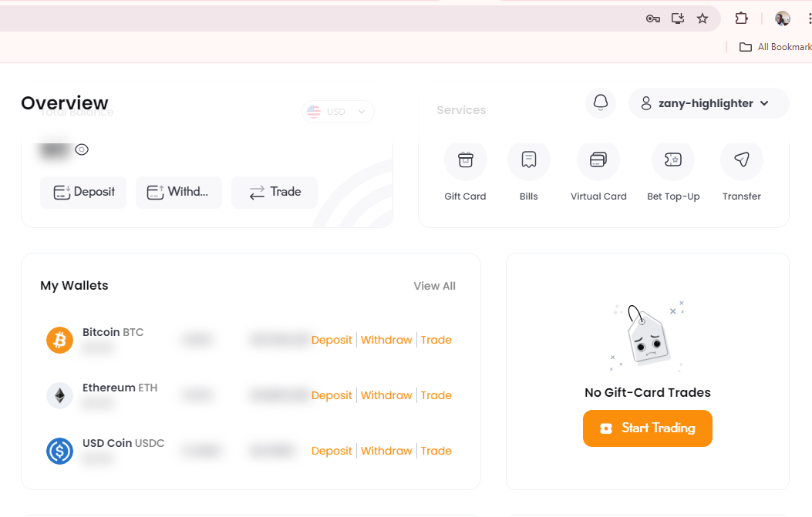This screenshot has height=517, width=812.
Task: Click the sad gift tag illustration
Action: [647, 337]
